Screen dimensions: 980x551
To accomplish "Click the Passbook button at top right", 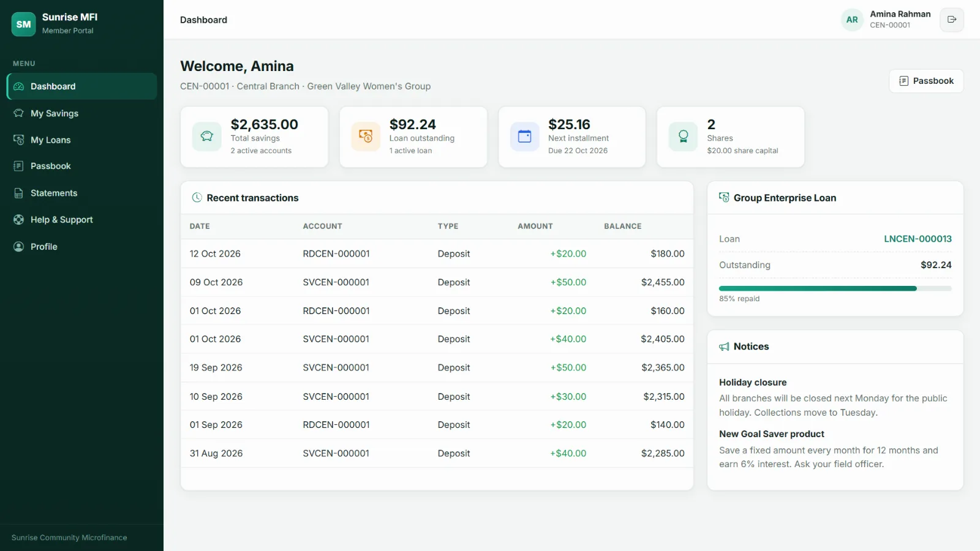I will coord(926,81).
